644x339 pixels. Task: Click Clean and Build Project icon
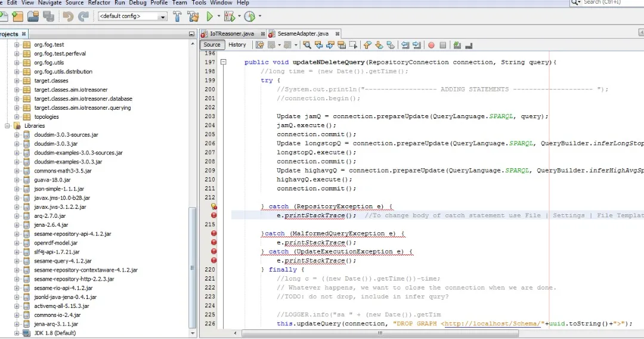coord(193,17)
